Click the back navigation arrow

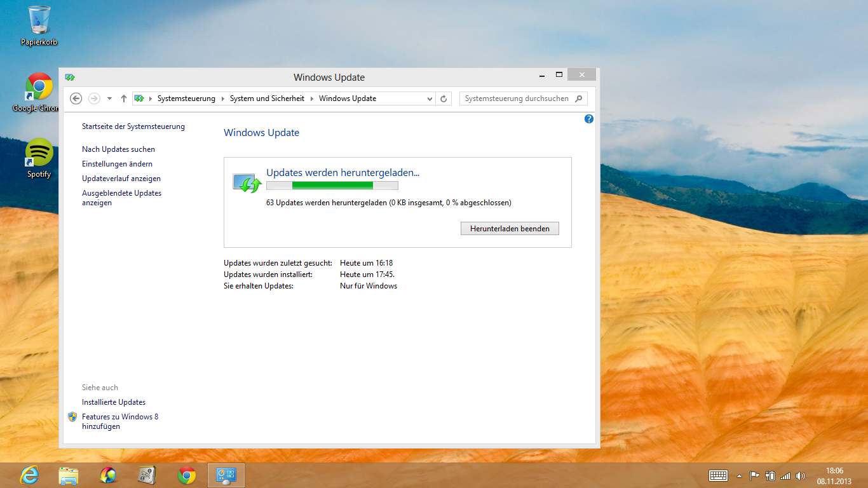[x=76, y=98]
